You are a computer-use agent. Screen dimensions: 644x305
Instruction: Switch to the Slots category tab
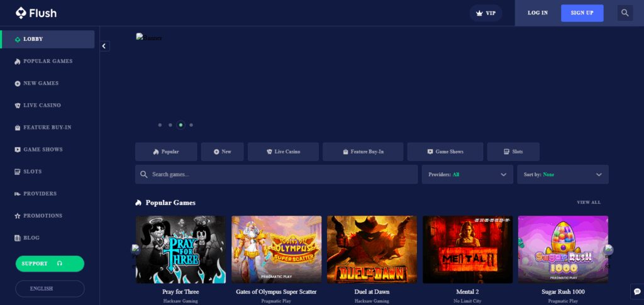click(513, 152)
